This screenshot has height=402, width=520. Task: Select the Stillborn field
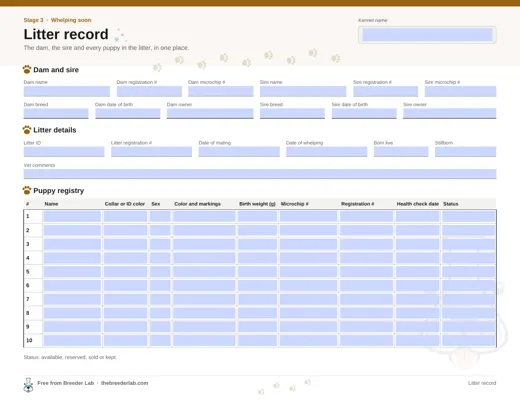tap(466, 152)
